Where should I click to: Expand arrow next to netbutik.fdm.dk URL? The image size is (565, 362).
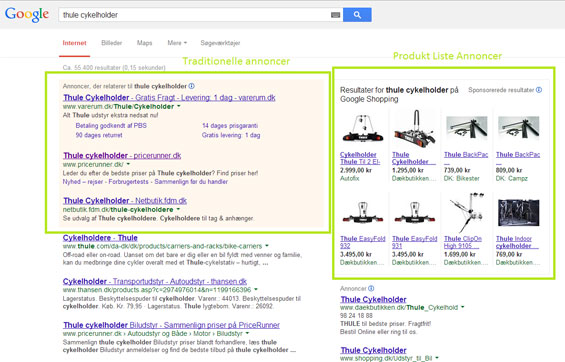coord(178,209)
